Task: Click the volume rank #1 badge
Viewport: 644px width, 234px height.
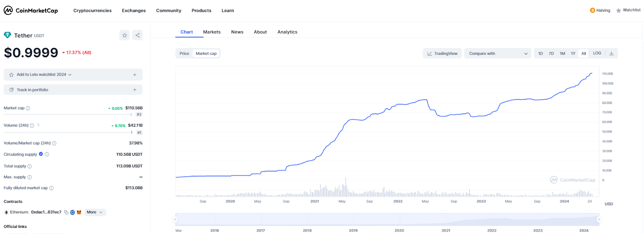Action: [139, 132]
